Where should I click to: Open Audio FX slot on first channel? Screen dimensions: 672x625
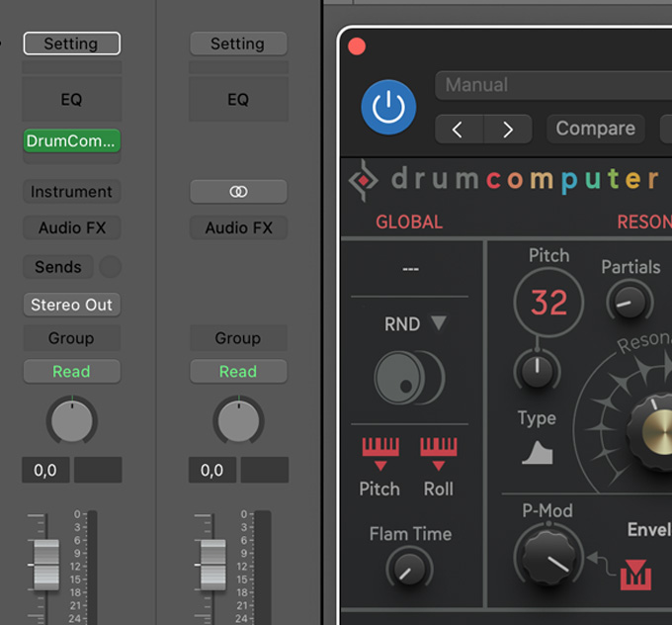(x=71, y=227)
